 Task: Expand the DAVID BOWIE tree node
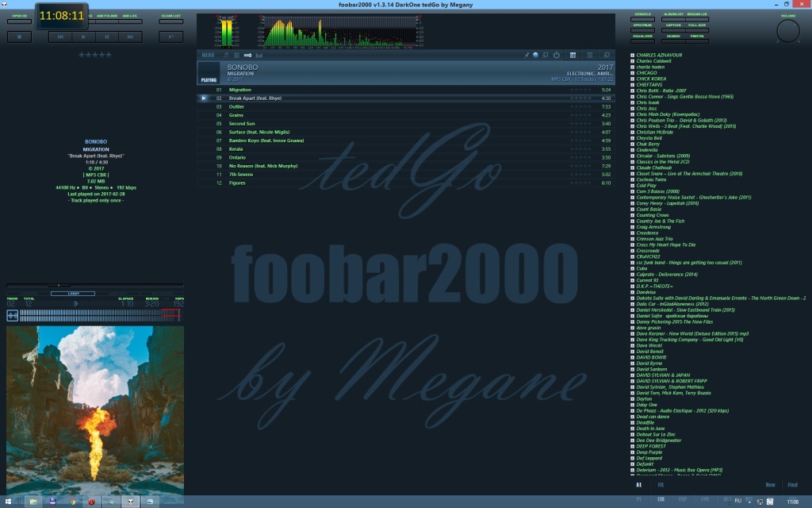(x=632, y=358)
